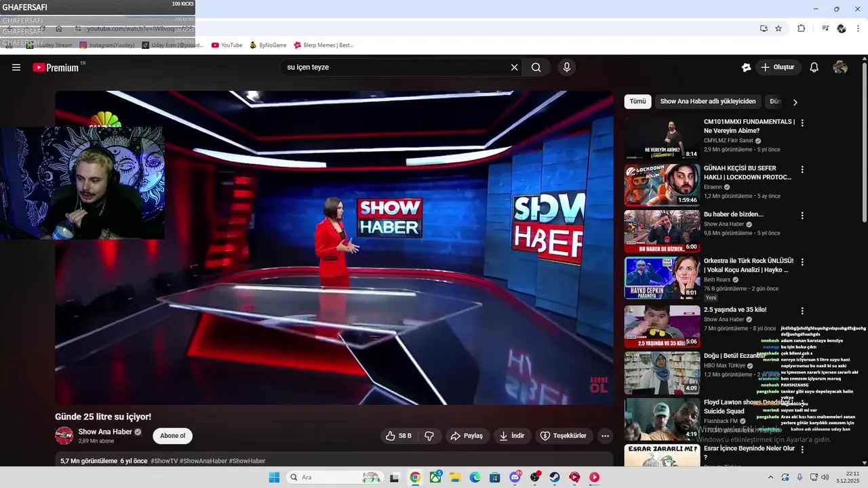Open options for GÜNAH KEÇİSİ BU SEFER video
This screenshot has height=488, width=868.
(x=802, y=169)
